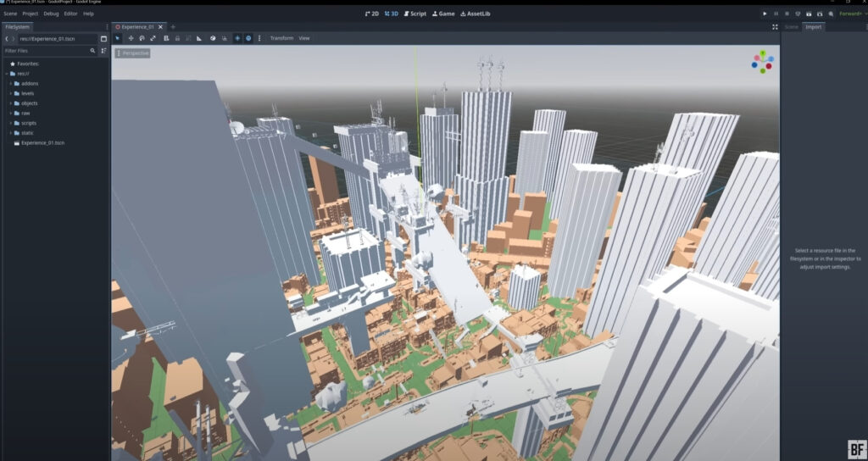Activate the Scale mode tool
The width and height of the screenshot is (868, 461).
tap(152, 38)
